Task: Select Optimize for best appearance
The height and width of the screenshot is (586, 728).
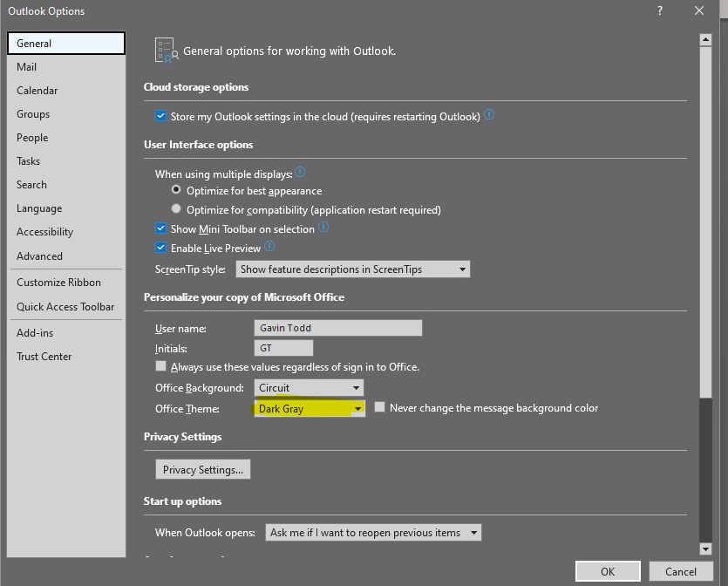Action: click(176, 189)
